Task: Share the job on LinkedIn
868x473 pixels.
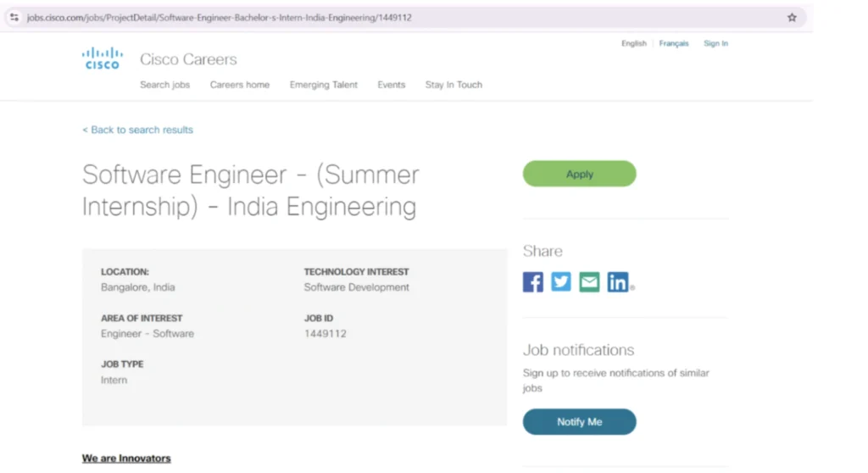Action: click(618, 282)
